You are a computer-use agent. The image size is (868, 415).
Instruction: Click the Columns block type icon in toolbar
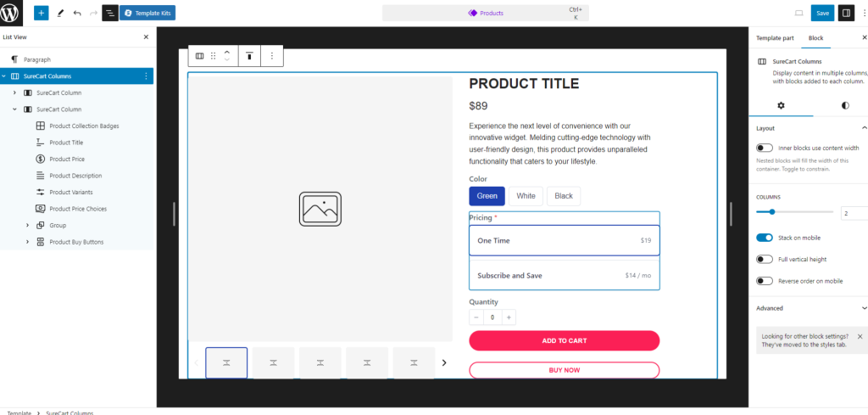click(200, 56)
